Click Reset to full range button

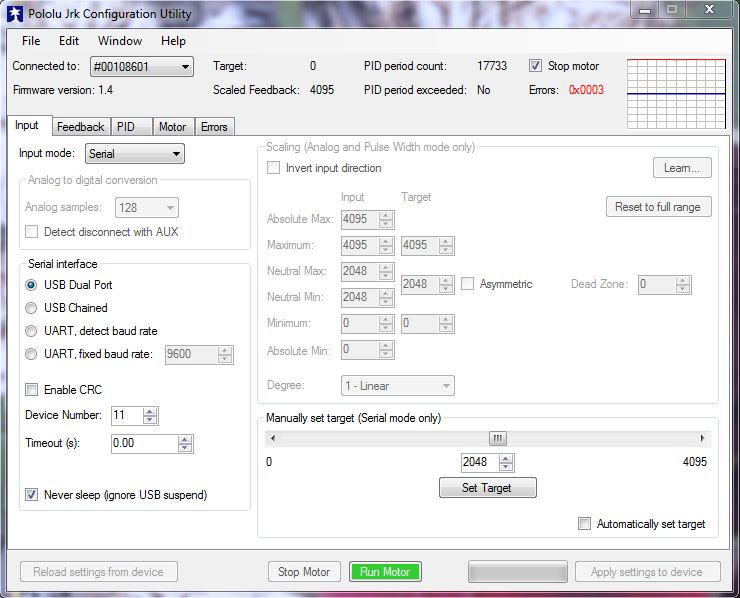(x=658, y=207)
